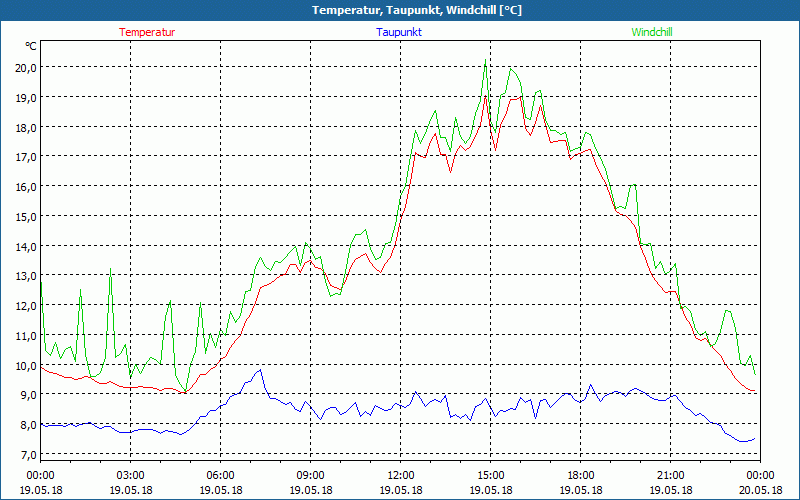Click the blue Taupunkt peak after 07:00

[260, 370]
